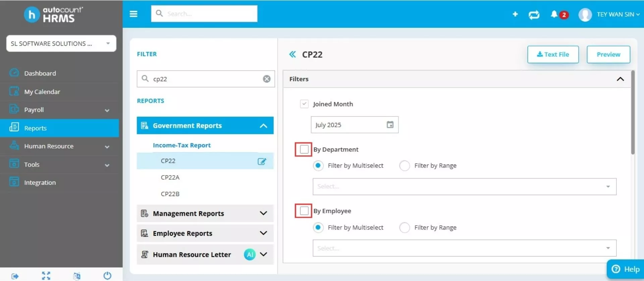644x281 pixels.
Task: Click the double-chevron back icon beside CP22 title
Action: point(292,54)
